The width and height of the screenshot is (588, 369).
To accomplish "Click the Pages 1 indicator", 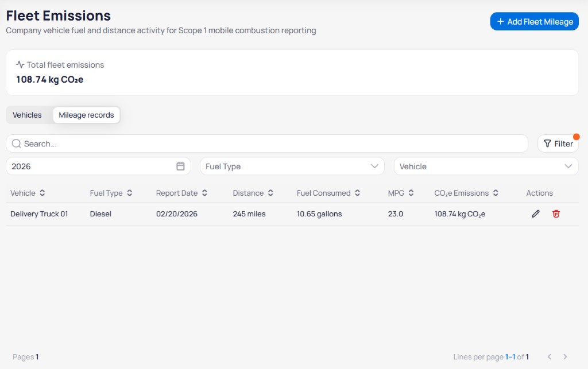I will point(25,357).
